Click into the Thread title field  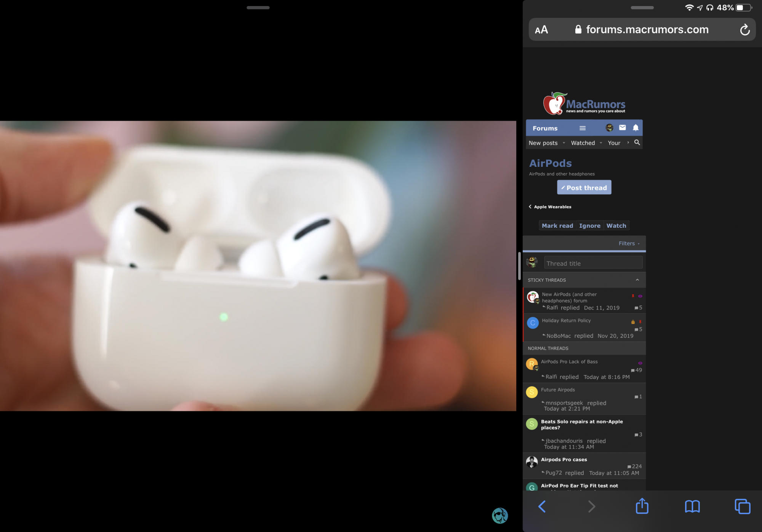click(593, 263)
